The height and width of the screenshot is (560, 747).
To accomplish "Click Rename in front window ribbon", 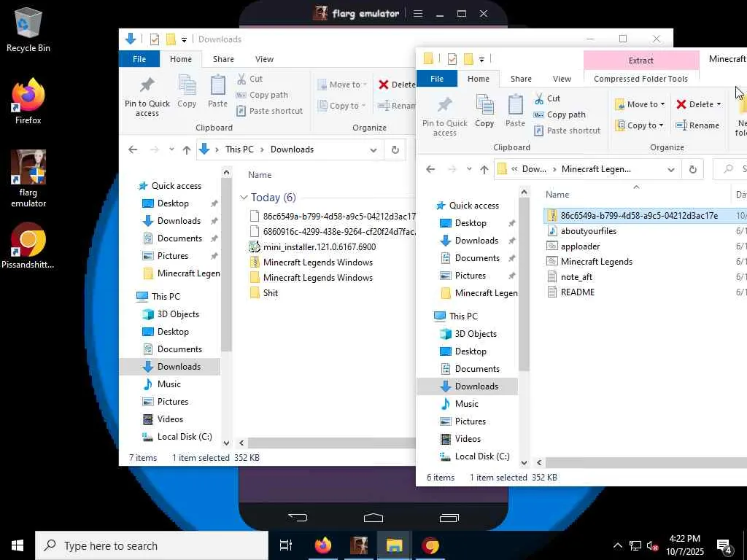I will (x=697, y=125).
